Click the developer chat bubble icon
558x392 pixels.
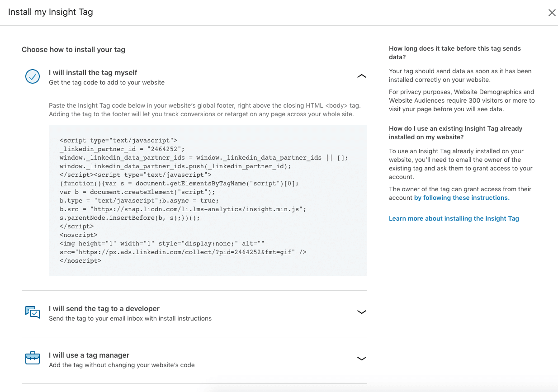(x=33, y=312)
